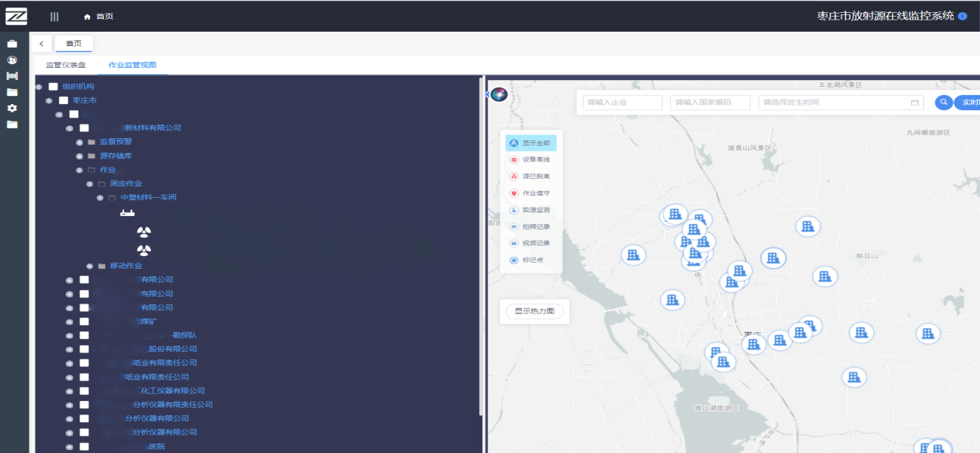Image resolution: width=980 pixels, height=453 pixels.
Task: Open settings gear in left sidebar
Action: tap(12, 108)
